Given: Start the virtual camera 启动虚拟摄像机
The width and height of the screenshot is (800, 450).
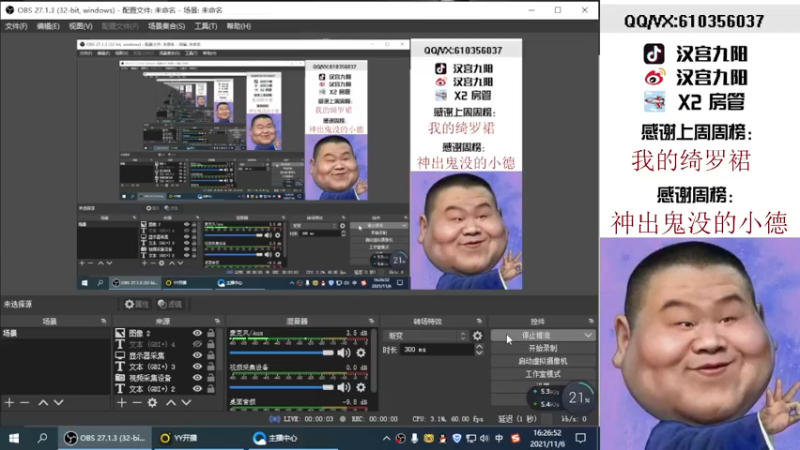Looking at the screenshot, I should pos(543,361).
